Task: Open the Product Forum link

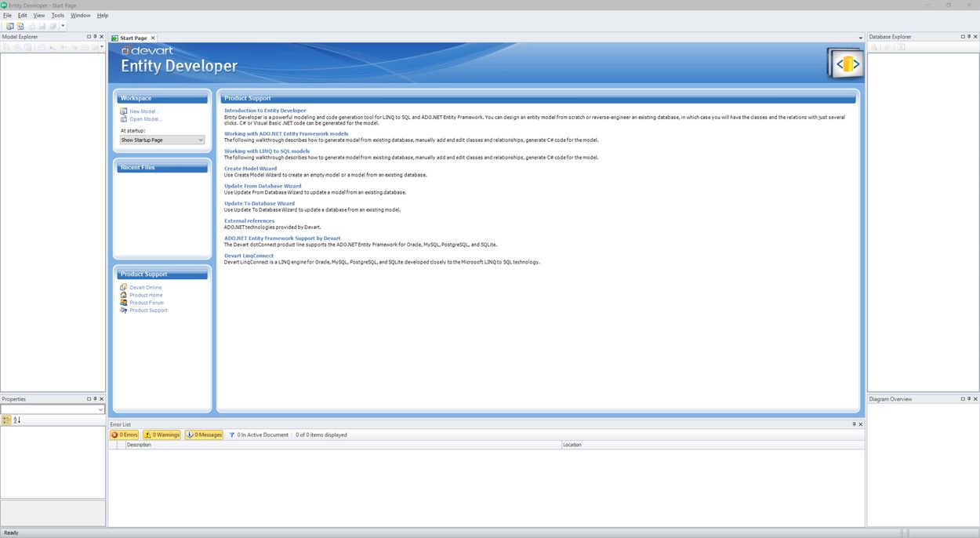Action: pyautogui.click(x=147, y=303)
